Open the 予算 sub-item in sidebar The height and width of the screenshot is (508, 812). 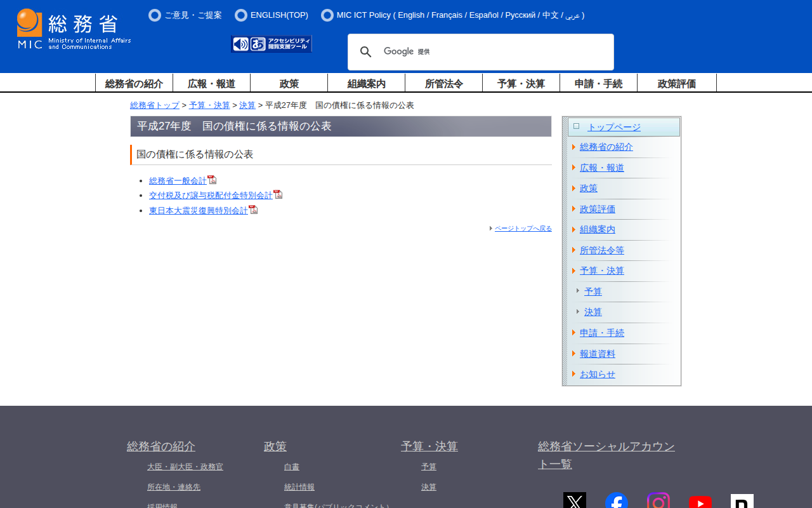pyautogui.click(x=593, y=292)
